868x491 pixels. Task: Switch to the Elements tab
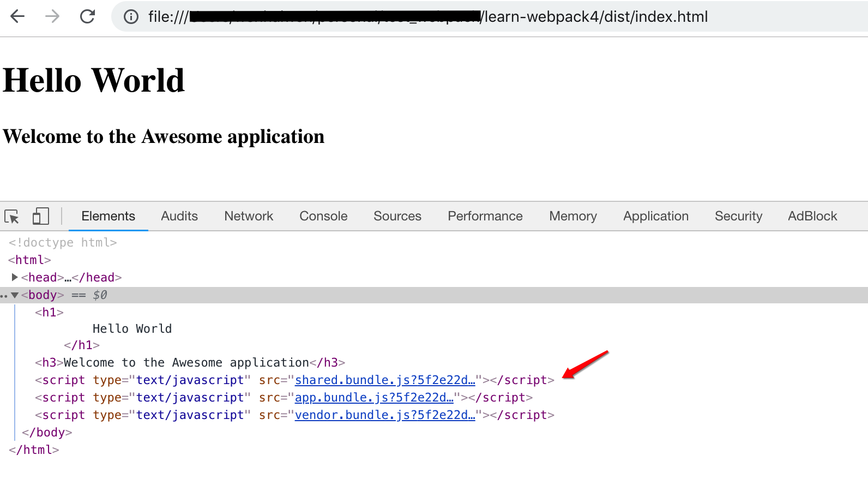(x=108, y=216)
